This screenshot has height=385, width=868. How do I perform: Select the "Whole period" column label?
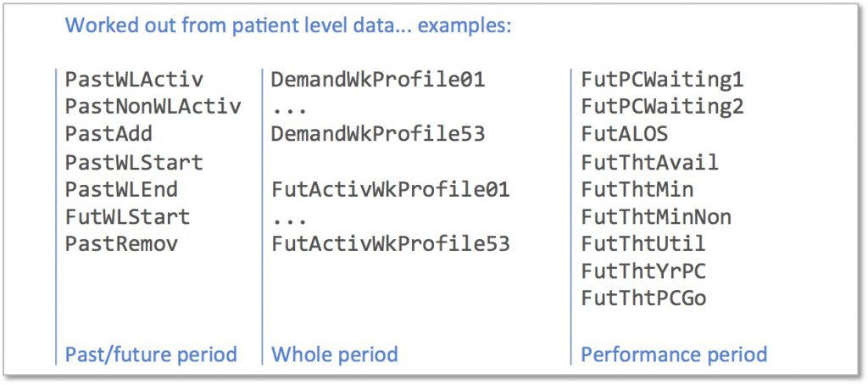click(x=334, y=354)
